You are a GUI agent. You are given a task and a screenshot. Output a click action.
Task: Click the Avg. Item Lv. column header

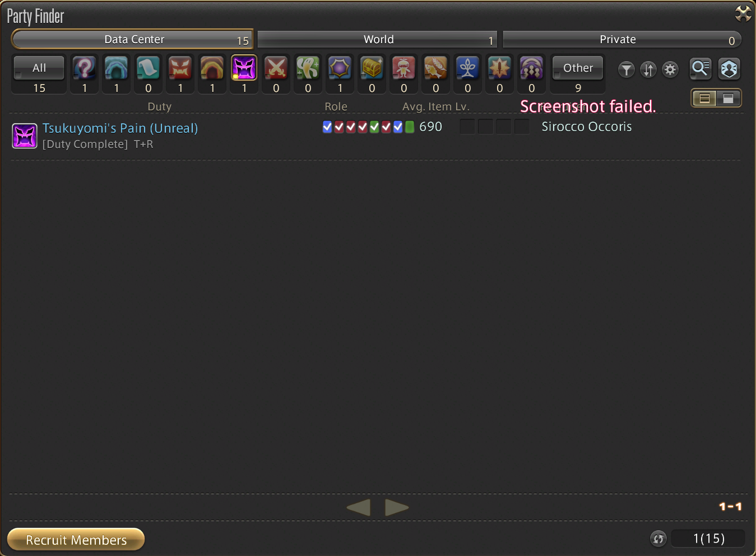tap(436, 106)
